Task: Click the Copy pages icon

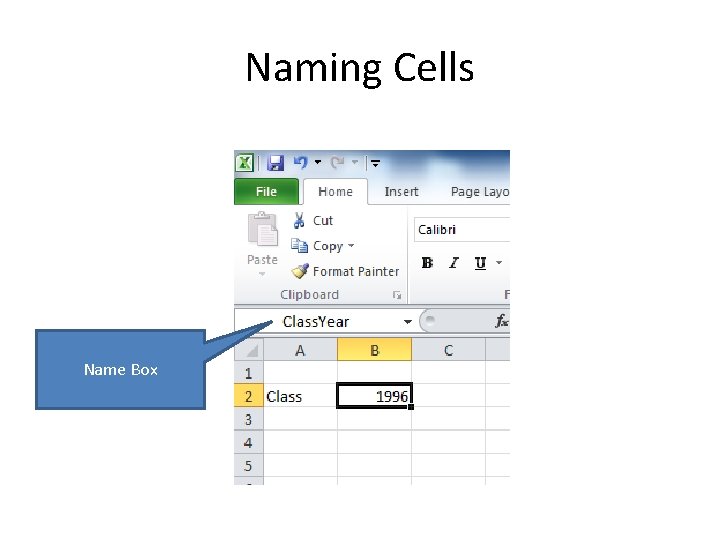Action: click(299, 246)
